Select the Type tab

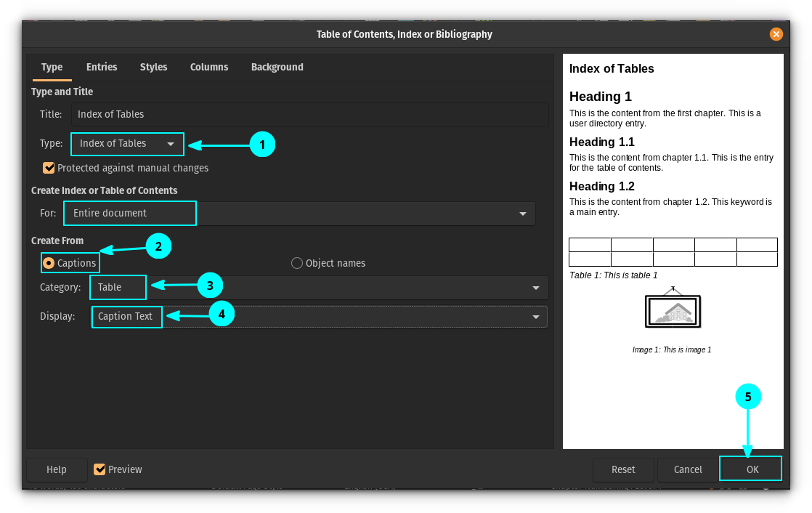tap(52, 67)
